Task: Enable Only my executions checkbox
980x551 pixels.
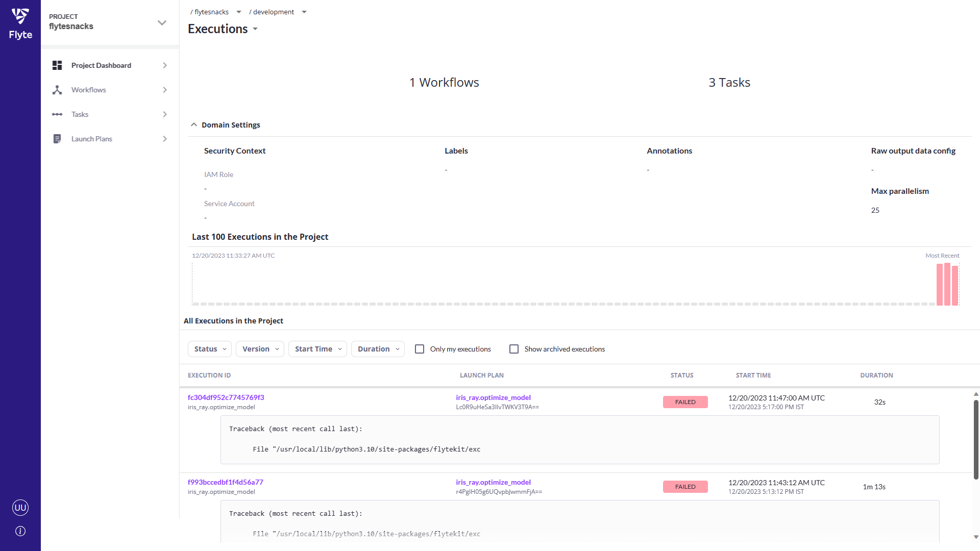Action: (420, 349)
